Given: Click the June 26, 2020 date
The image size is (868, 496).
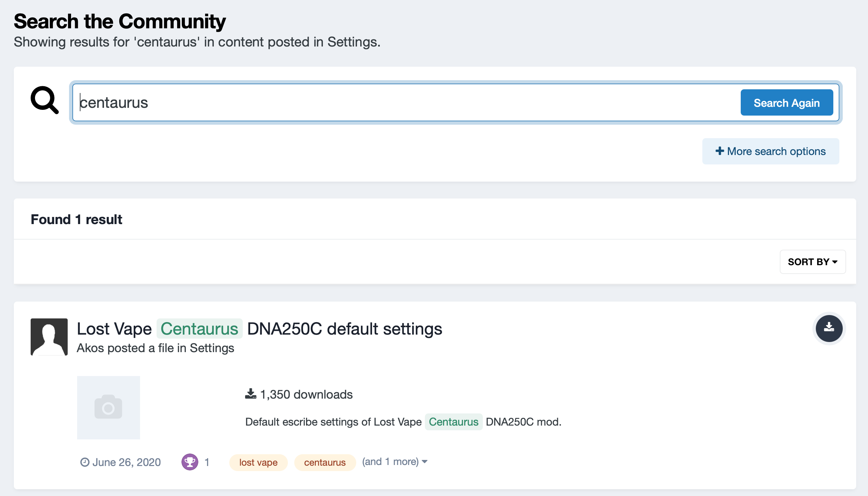Looking at the screenshot, I should [127, 462].
